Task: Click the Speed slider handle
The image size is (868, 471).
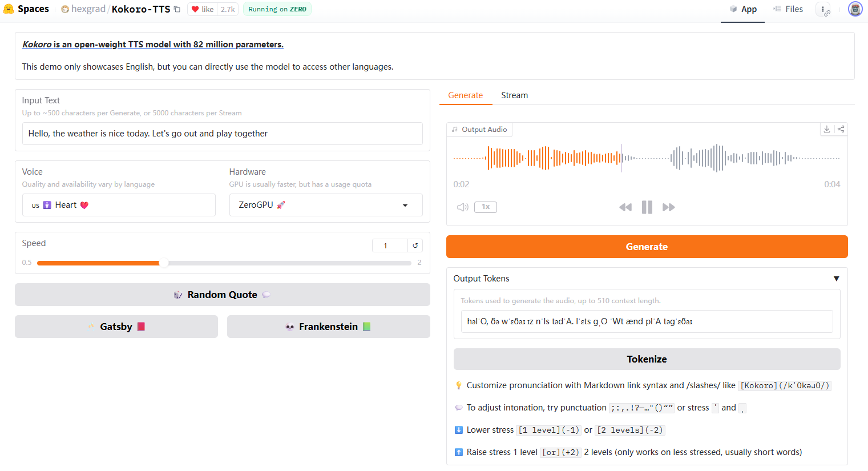Action: 164,263
